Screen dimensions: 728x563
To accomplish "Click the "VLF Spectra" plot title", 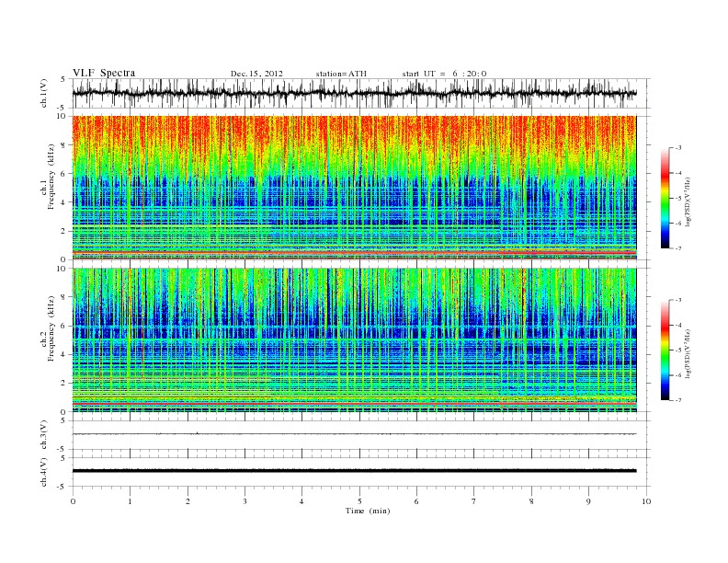I will pyautogui.click(x=104, y=73).
